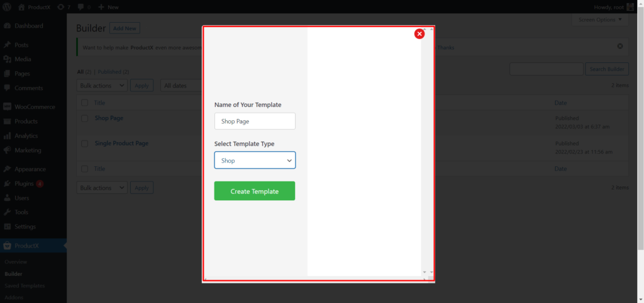This screenshot has height=303, width=644.
Task: Open the top Bulk actions dropdown
Action: tap(102, 86)
